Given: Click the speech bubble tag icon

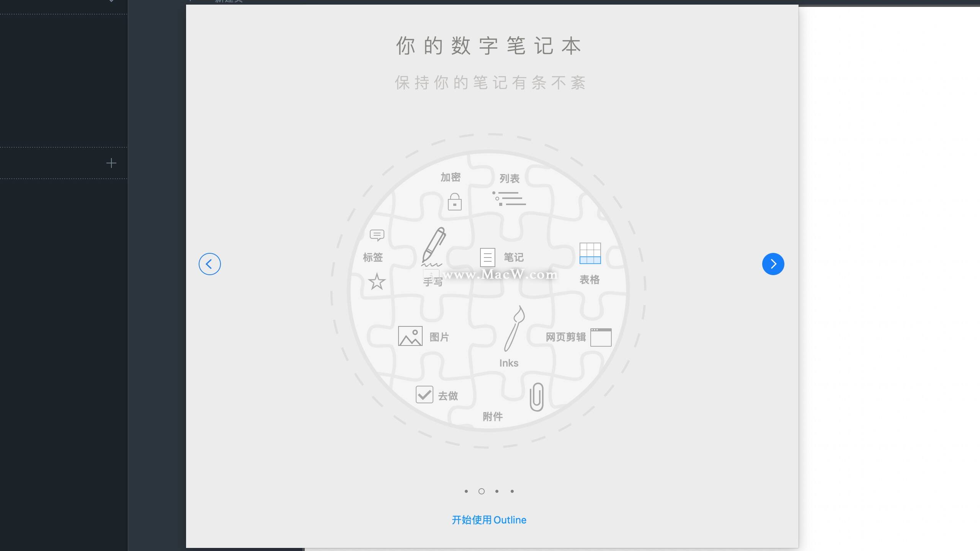Looking at the screenshot, I should (377, 235).
